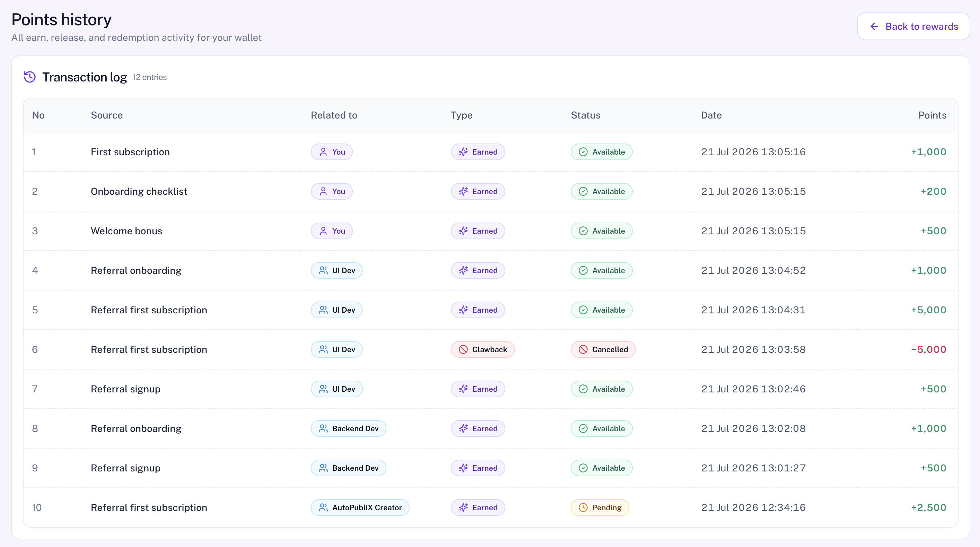Click the person icon in the First subscription row
Image resolution: width=980 pixels, height=547 pixels.
point(323,152)
